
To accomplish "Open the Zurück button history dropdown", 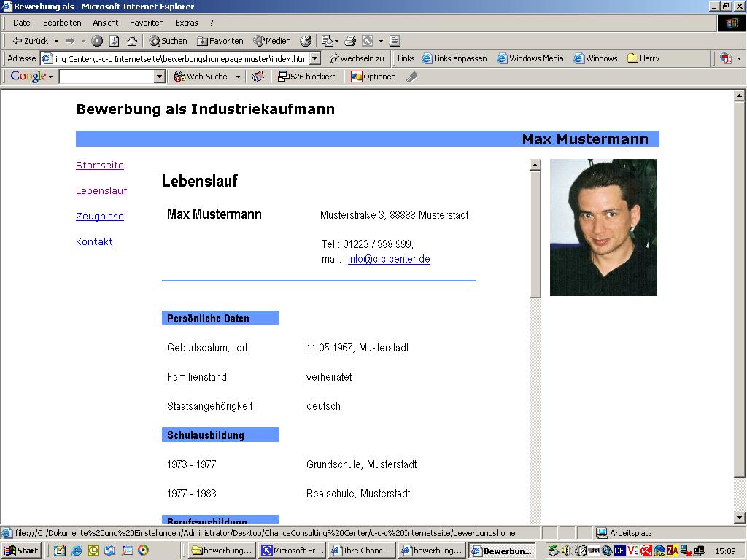I will click(55, 41).
